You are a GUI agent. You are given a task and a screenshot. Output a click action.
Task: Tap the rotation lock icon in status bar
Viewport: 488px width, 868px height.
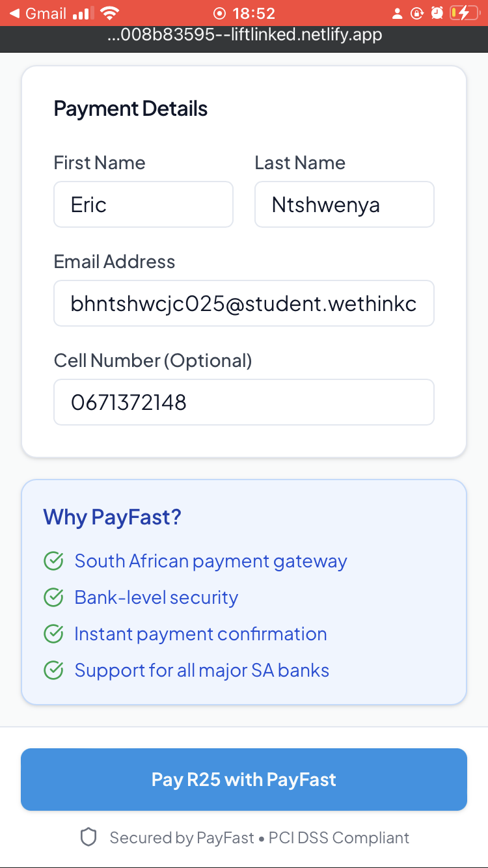tap(417, 13)
